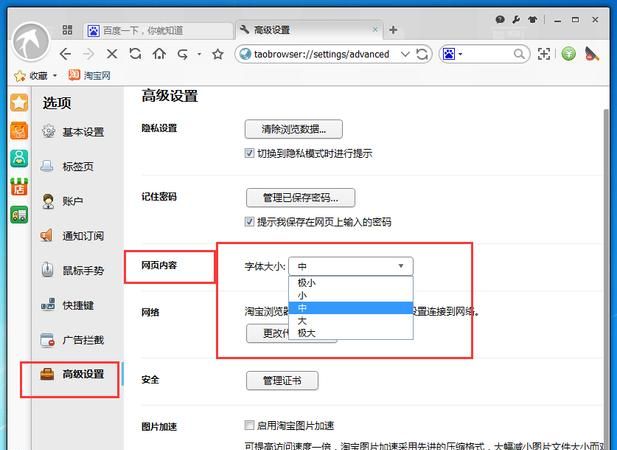Open 基本设置 options section
This screenshot has width=617, height=450.
click(73, 132)
